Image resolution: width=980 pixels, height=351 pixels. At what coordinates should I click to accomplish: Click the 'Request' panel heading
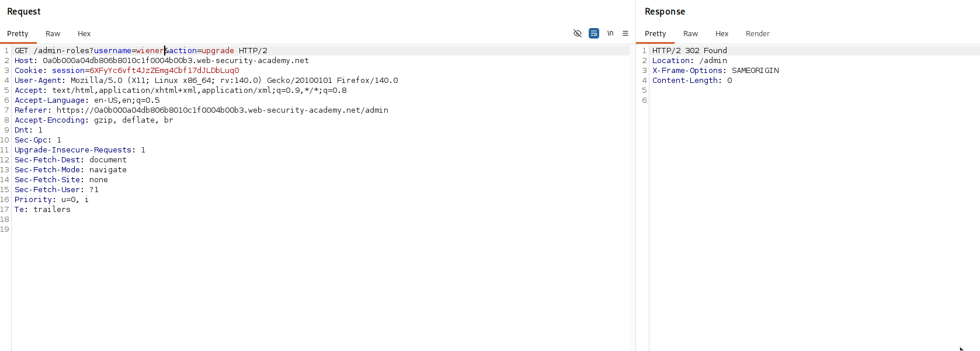[x=24, y=12]
